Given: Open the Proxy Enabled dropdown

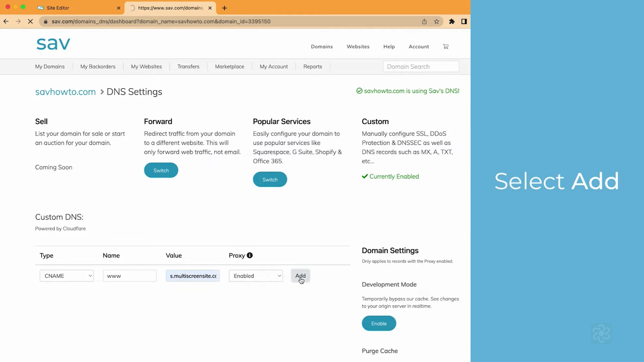Looking at the screenshot, I should pos(256,276).
